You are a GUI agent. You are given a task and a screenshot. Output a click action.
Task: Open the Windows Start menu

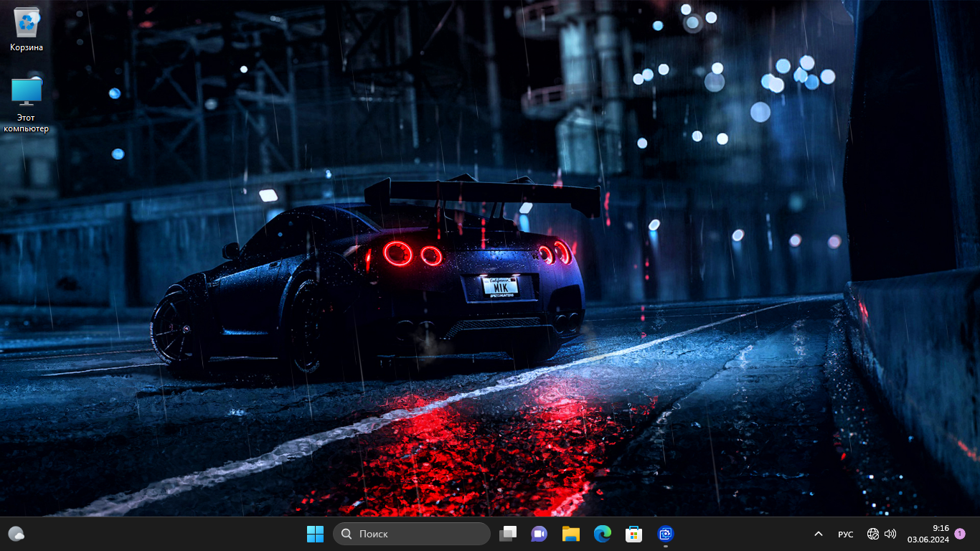(x=315, y=534)
